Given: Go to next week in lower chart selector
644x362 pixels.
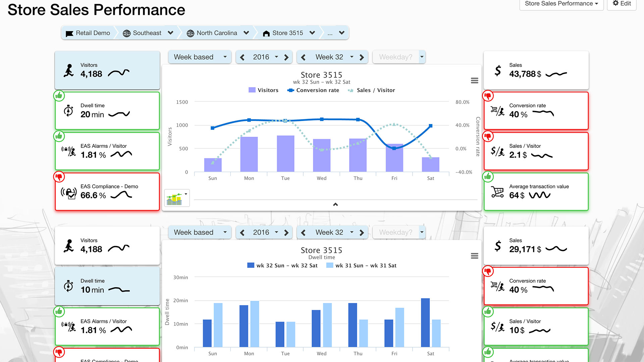Looking at the screenshot, I should point(362,233).
